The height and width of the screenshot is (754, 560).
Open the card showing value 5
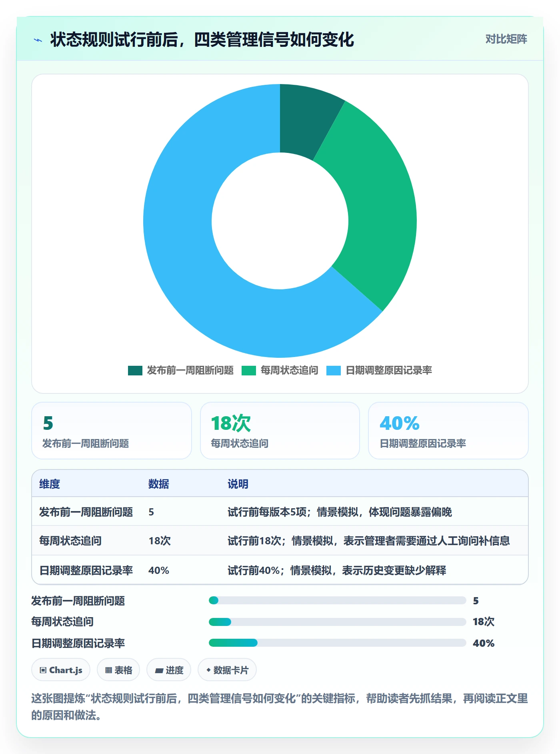coord(112,431)
